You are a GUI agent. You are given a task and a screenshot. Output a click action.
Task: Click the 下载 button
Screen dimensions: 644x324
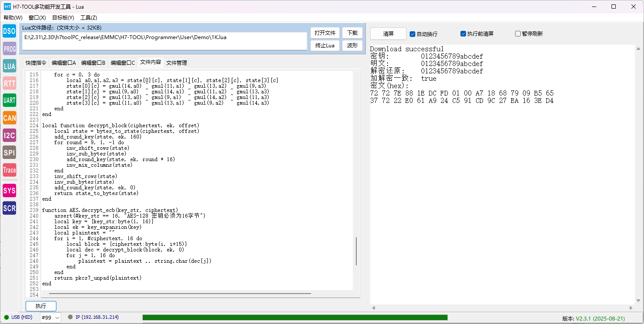pos(352,33)
